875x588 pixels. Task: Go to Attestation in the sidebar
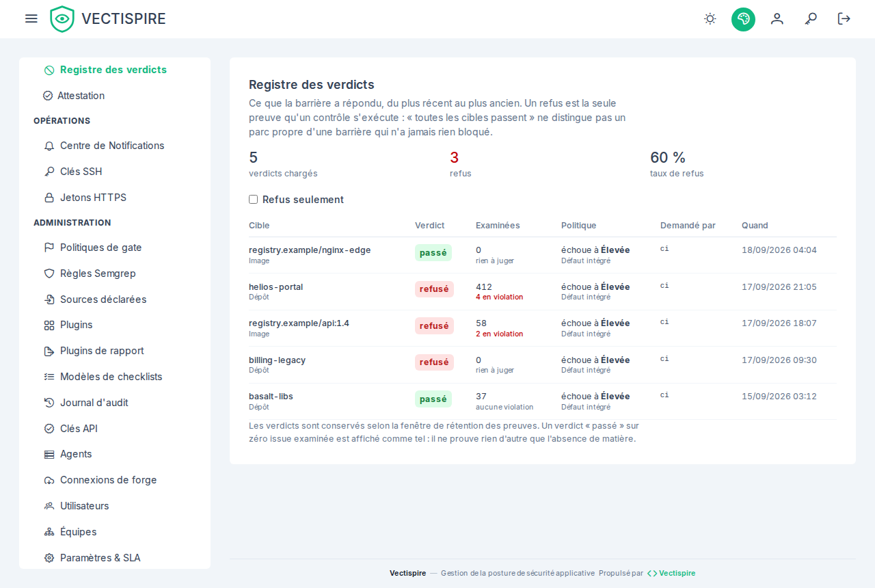[x=81, y=96]
